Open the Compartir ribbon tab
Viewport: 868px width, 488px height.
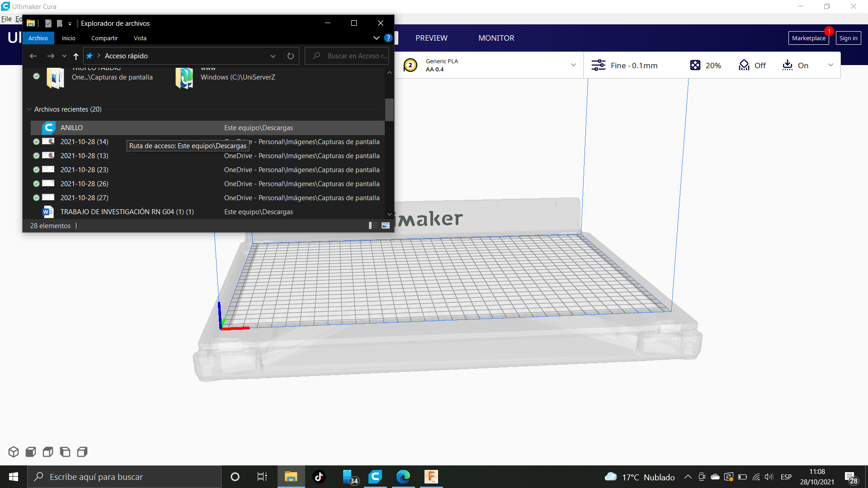(104, 38)
